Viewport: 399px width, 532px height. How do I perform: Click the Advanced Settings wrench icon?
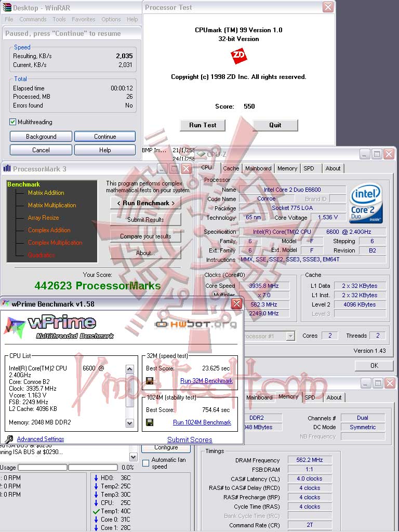point(9,440)
